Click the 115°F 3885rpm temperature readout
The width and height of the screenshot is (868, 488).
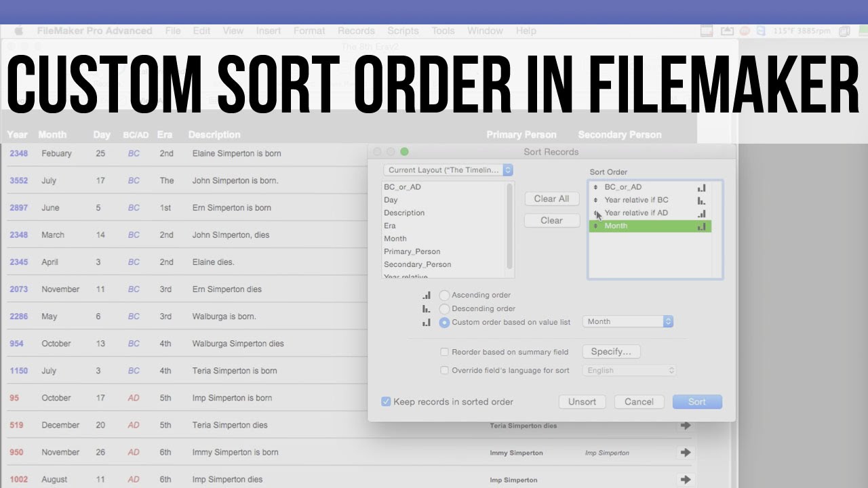coord(801,31)
